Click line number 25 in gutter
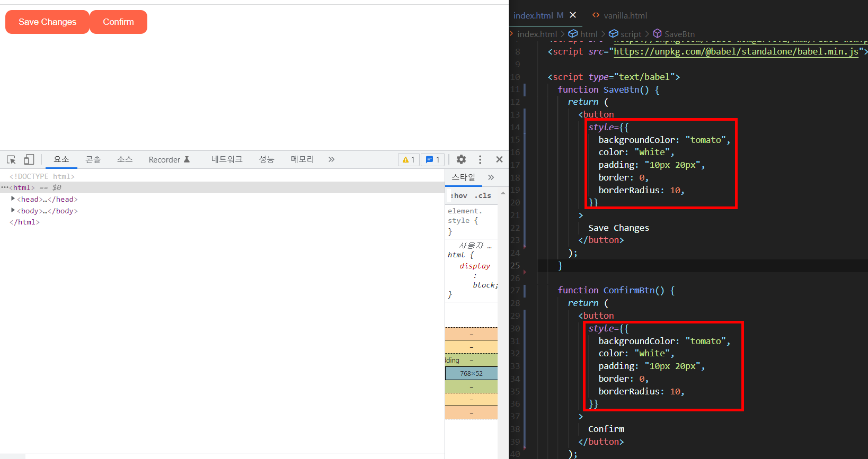Image resolution: width=868 pixels, height=459 pixels. point(515,265)
